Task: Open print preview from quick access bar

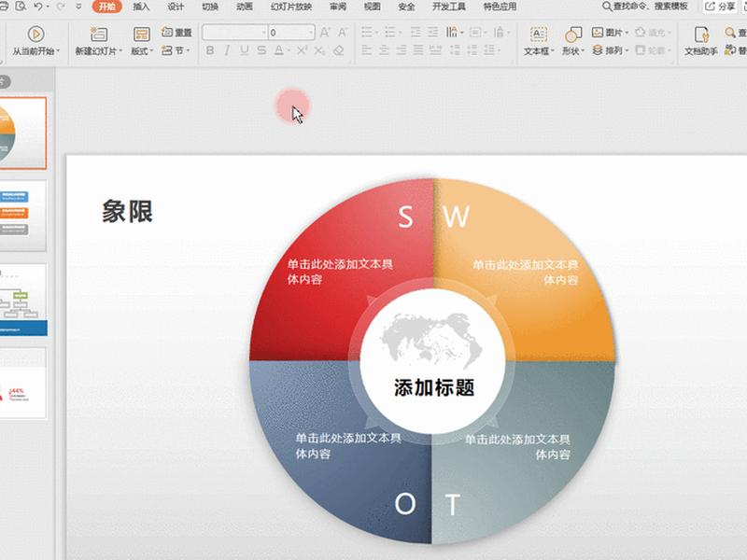Action: pos(21,7)
